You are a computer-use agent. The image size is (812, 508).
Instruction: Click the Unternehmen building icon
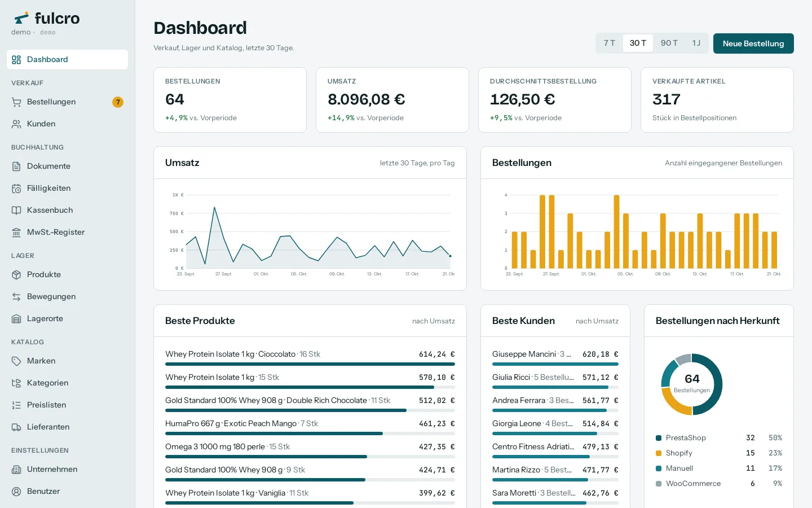tap(16, 470)
